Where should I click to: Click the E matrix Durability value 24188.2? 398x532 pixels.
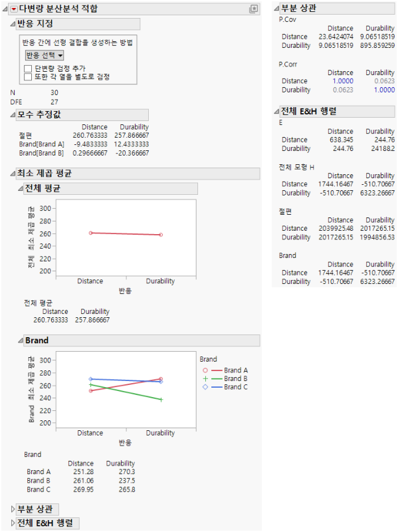[383, 148]
